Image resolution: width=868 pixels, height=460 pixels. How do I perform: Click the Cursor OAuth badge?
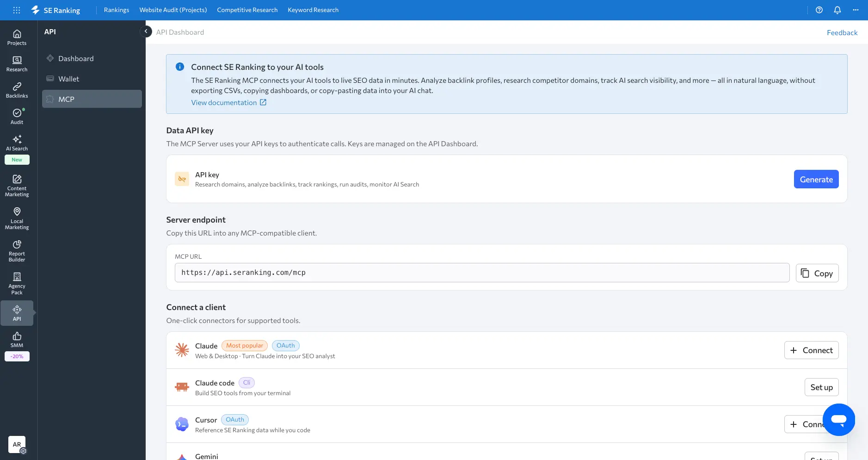(235, 420)
